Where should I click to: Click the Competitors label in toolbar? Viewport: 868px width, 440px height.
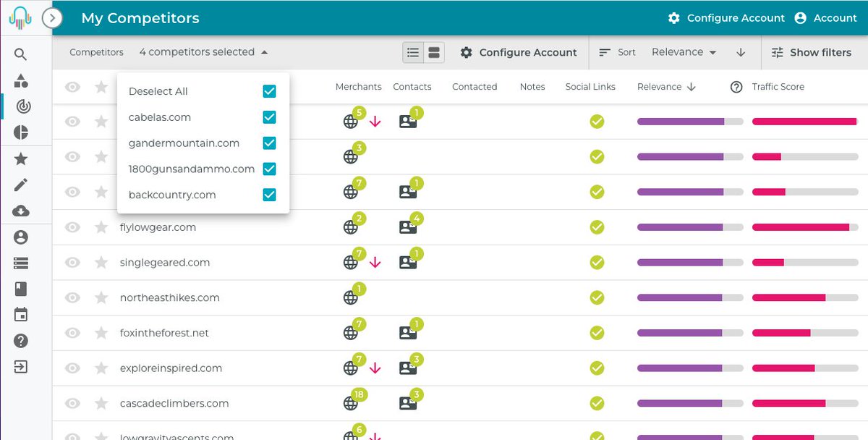(96, 52)
